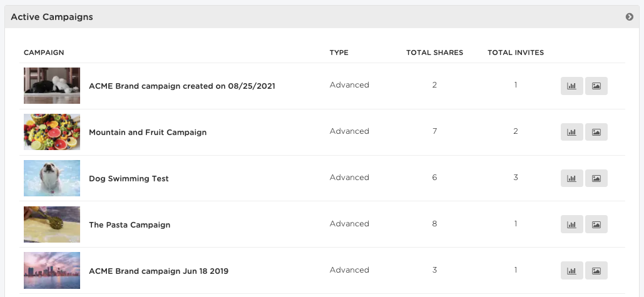Click total shares value 3 for ACME Jun 18 2019
This screenshot has width=644, height=297.
tap(434, 270)
